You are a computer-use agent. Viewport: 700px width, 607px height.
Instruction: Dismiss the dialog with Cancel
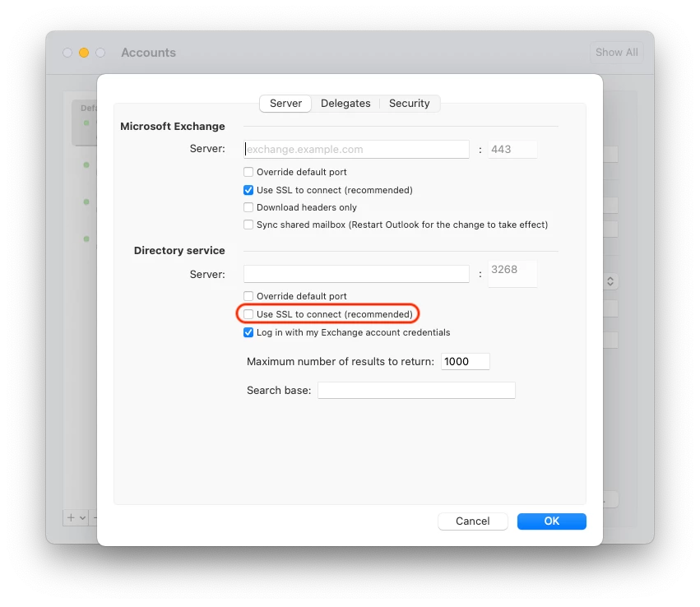(x=473, y=521)
